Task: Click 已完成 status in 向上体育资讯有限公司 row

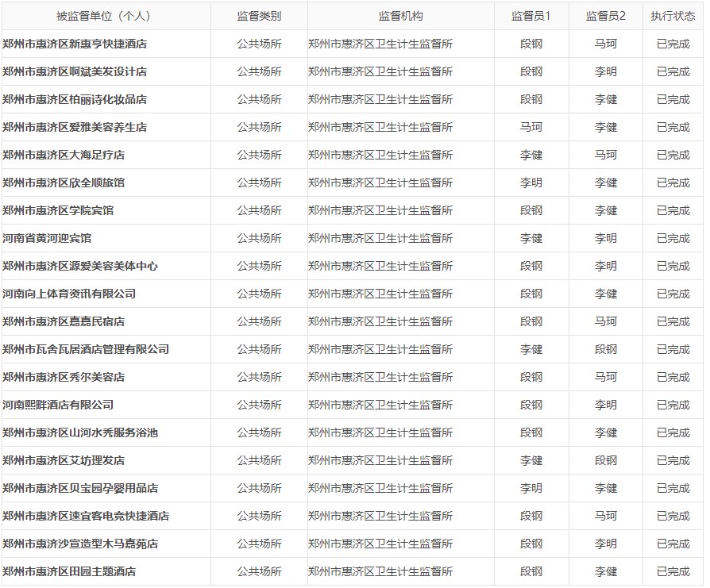Action: coord(673,294)
